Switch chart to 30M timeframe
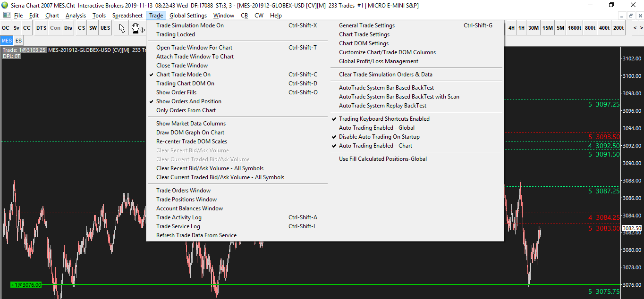The height and width of the screenshot is (299, 644). [534, 28]
